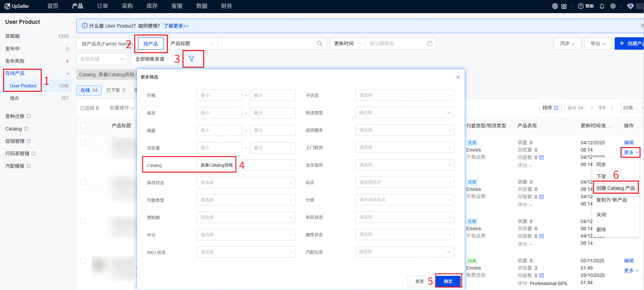Click the calendar icon in date filter
This screenshot has width=644, height=290.
(x=430, y=43)
